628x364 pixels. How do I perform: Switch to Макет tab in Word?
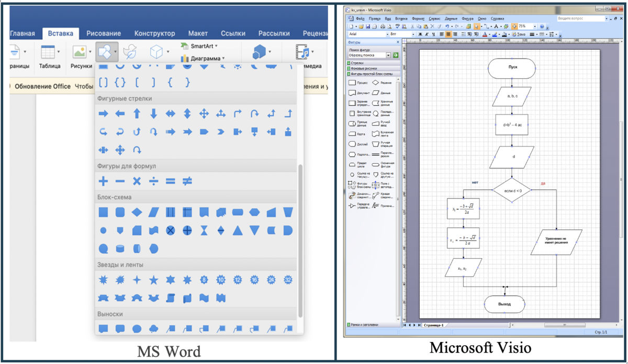tap(198, 33)
